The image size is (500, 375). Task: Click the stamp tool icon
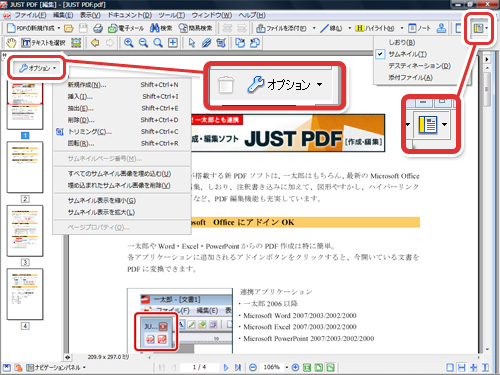(441, 28)
